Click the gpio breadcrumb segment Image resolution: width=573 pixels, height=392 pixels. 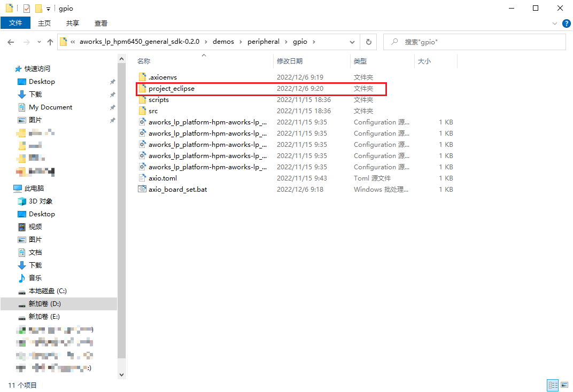tap(300, 42)
